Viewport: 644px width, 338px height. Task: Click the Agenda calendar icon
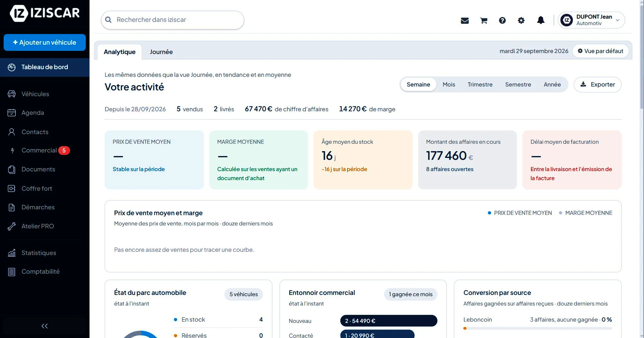click(12, 113)
